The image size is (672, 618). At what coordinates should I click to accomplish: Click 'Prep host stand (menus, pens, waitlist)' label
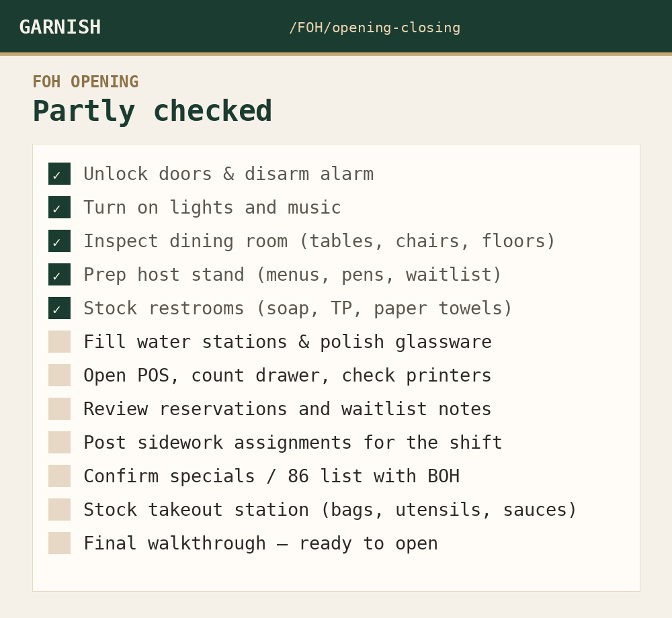point(292,275)
